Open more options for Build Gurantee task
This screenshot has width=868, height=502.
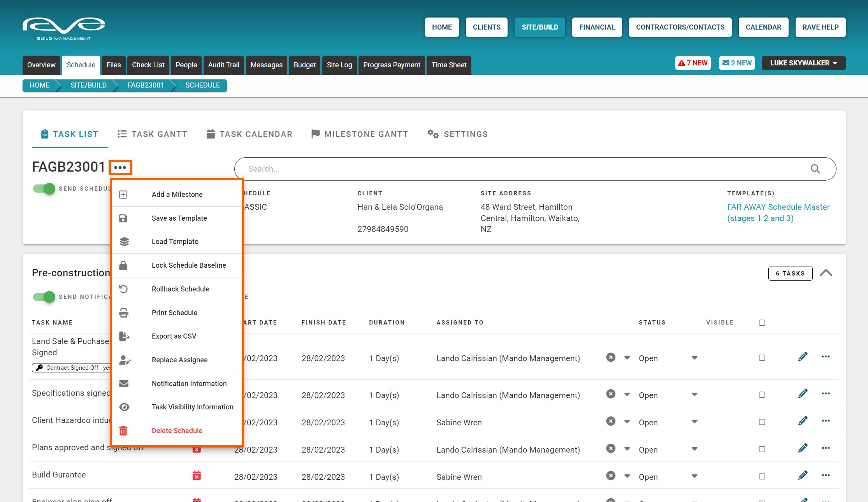point(826,476)
